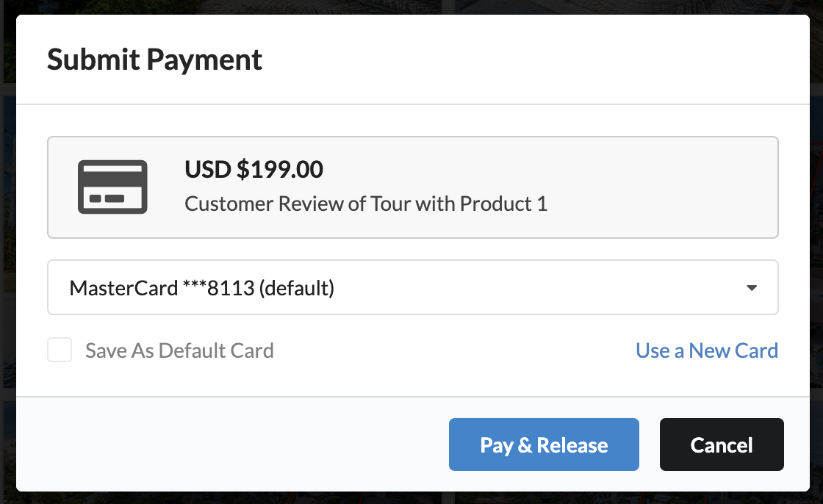Click the USD $199.00 amount
This screenshot has width=823, height=504.
tap(254, 170)
